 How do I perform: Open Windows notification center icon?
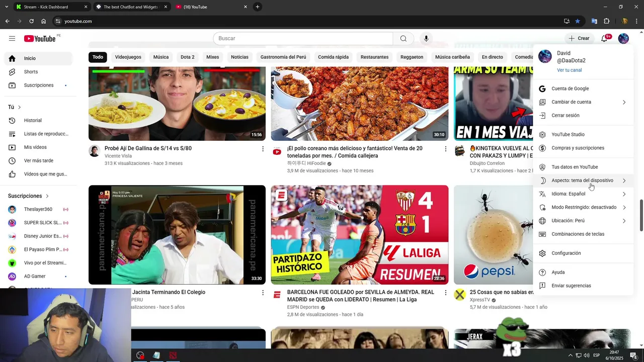[634, 355]
